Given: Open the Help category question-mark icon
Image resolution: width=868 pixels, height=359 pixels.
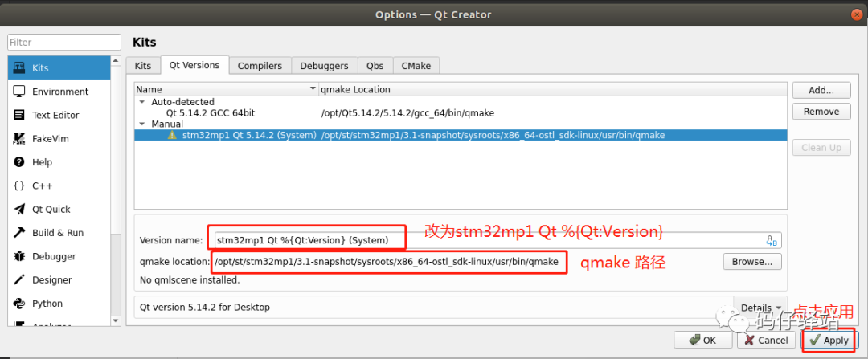Looking at the screenshot, I should point(19,162).
